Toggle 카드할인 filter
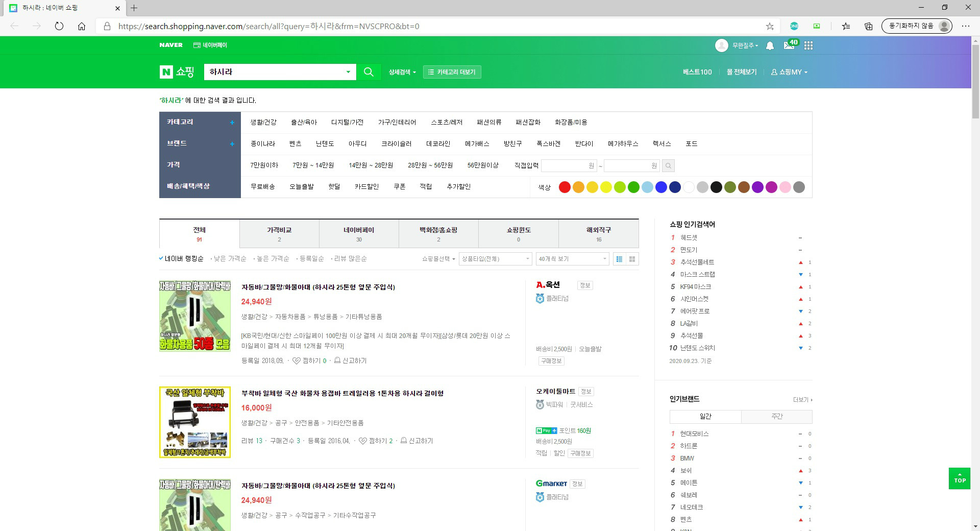The image size is (980, 531). [x=366, y=187]
